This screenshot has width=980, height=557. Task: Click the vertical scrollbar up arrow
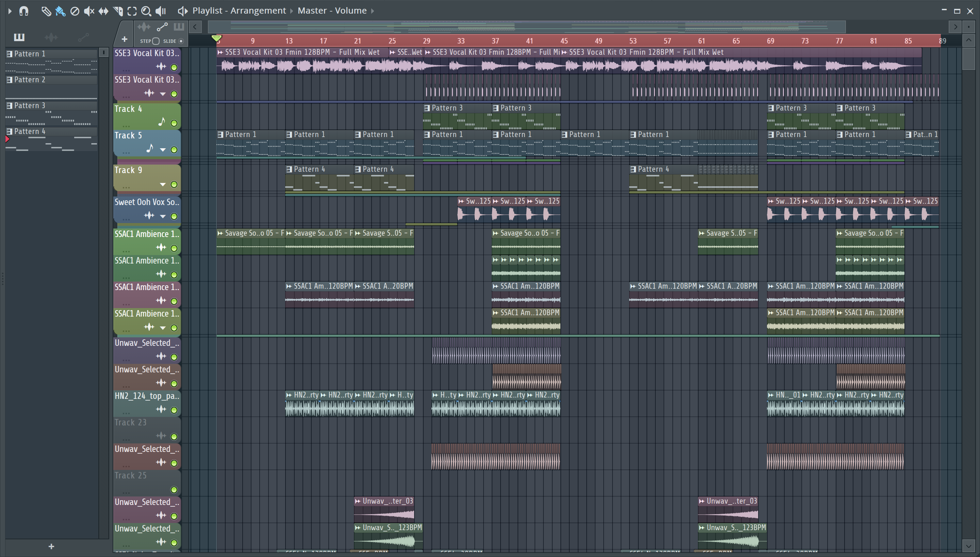click(x=968, y=40)
